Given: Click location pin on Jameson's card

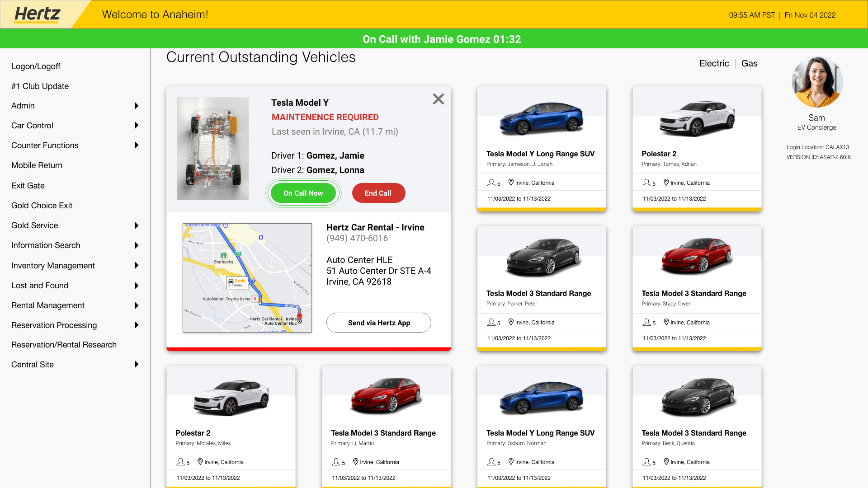Looking at the screenshot, I should pyautogui.click(x=511, y=183).
